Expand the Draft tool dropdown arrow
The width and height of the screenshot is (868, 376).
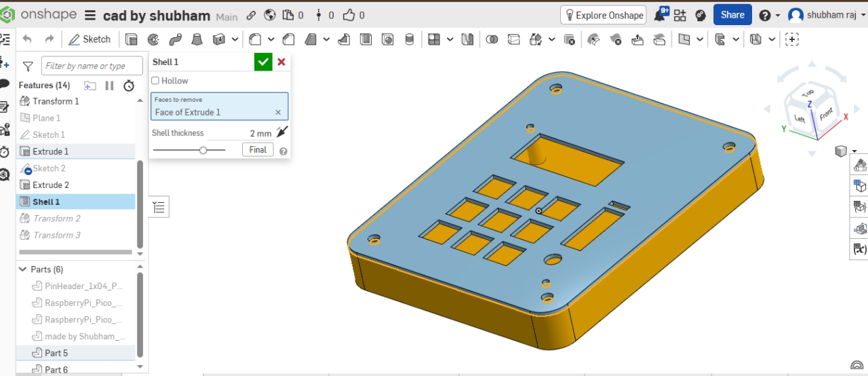(x=326, y=39)
